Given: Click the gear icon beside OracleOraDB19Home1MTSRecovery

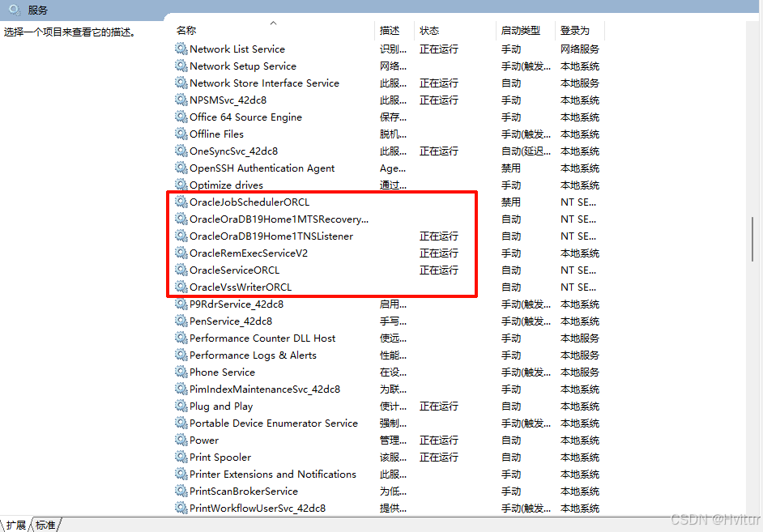Looking at the screenshot, I should [181, 219].
